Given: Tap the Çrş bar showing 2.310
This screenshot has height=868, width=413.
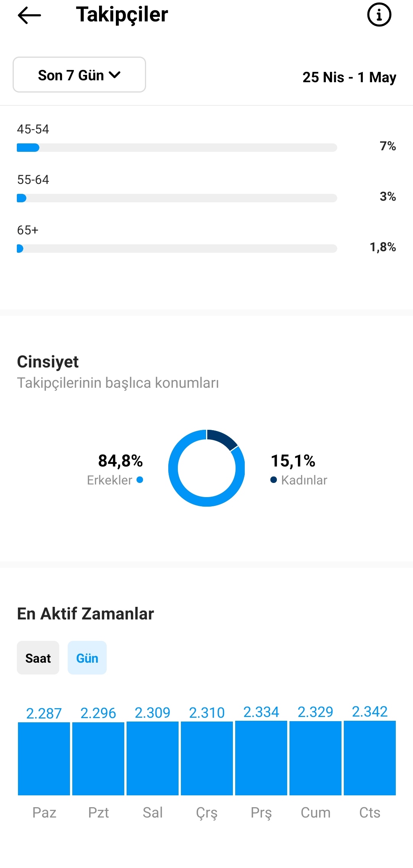Looking at the screenshot, I should (207, 758).
